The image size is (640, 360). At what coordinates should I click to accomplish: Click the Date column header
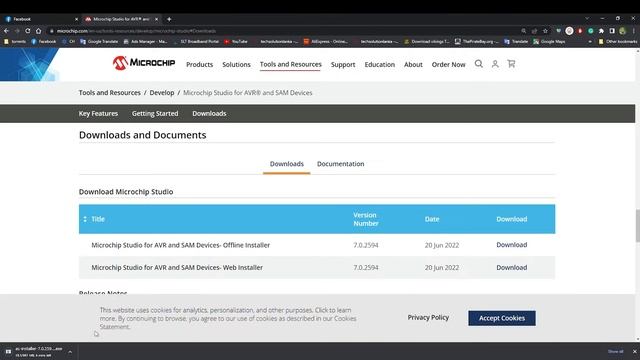432,219
